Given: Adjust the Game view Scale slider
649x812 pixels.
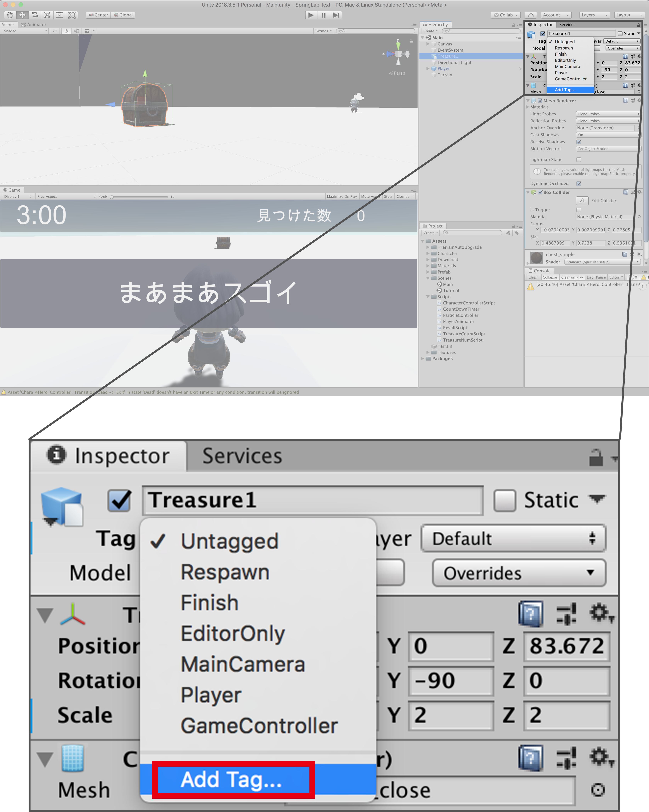Looking at the screenshot, I should [112, 197].
